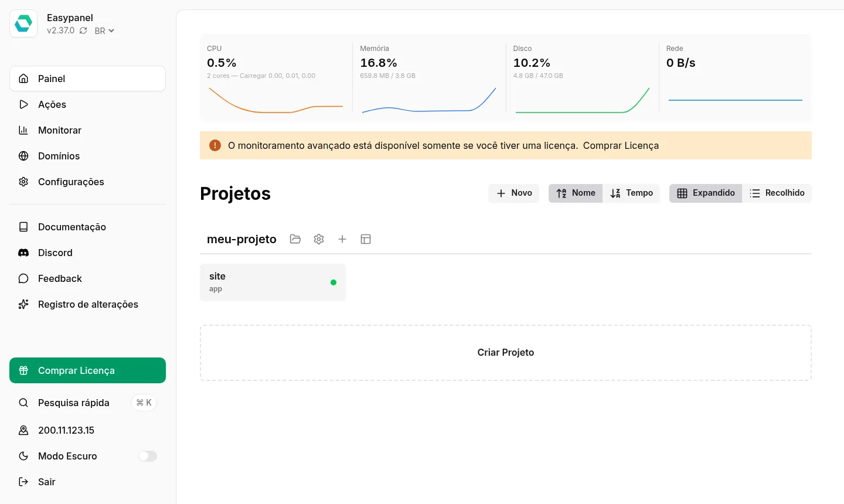This screenshot has width=844, height=504.
Task: Open the Feedback item
Action: (x=87, y=278)
